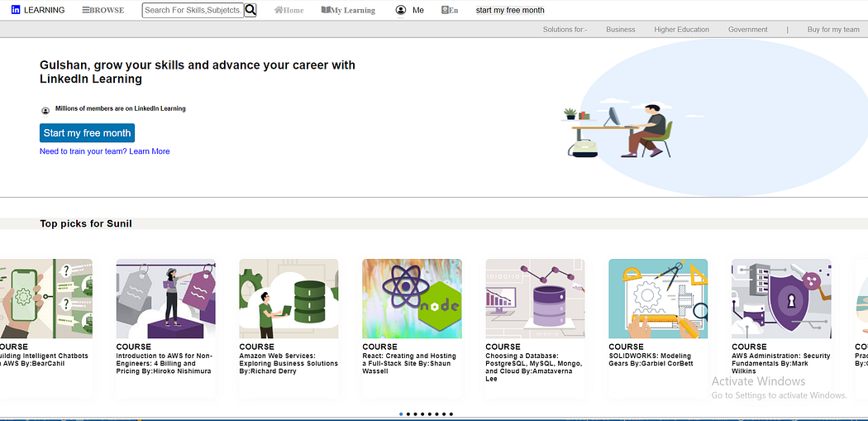
Task: Focus the Search For Skills input field
Action: click(193, 10)
